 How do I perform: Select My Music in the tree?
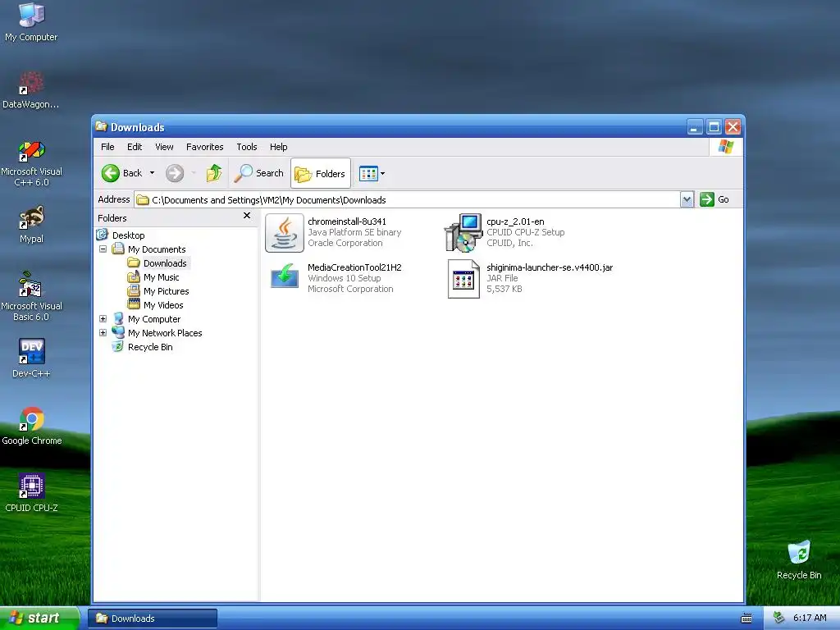tap(162, 277)
